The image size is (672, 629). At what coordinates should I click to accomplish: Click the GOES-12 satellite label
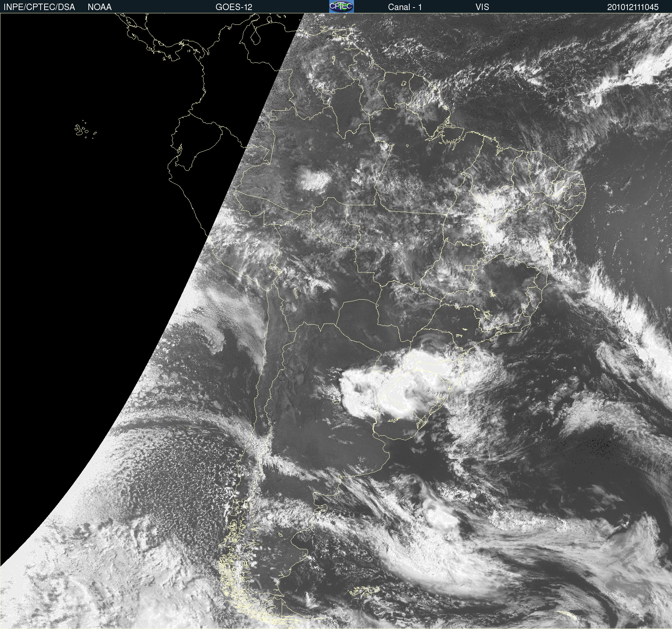(234, 7)
